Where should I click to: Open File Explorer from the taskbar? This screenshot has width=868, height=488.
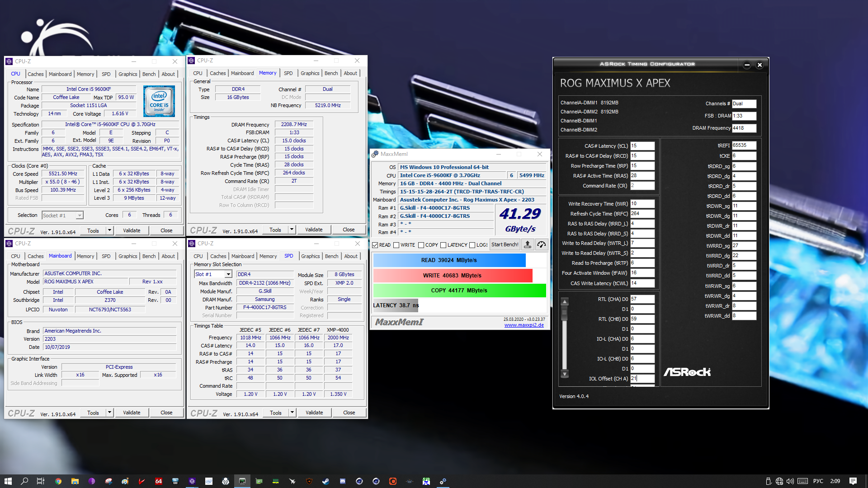point(75,481)
